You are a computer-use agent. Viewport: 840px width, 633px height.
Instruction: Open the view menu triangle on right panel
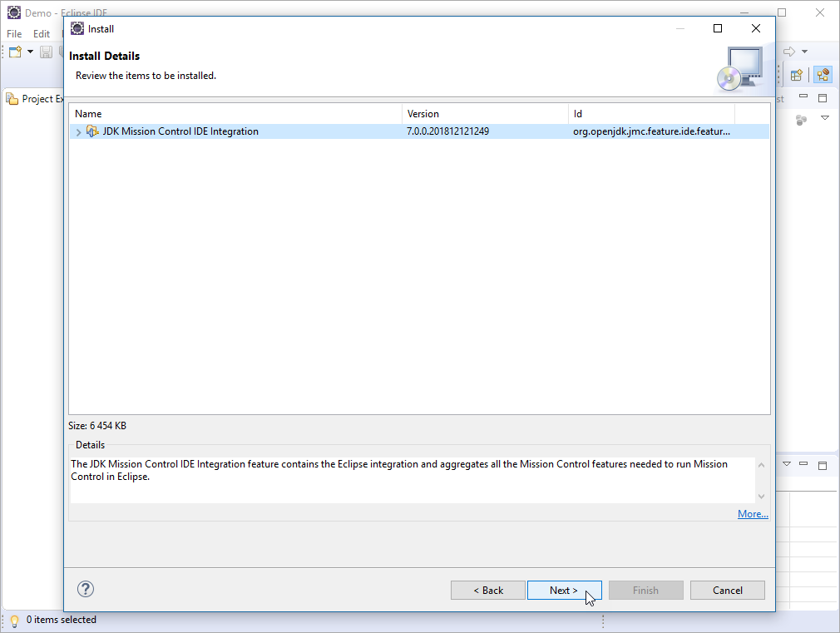[824, 118]
